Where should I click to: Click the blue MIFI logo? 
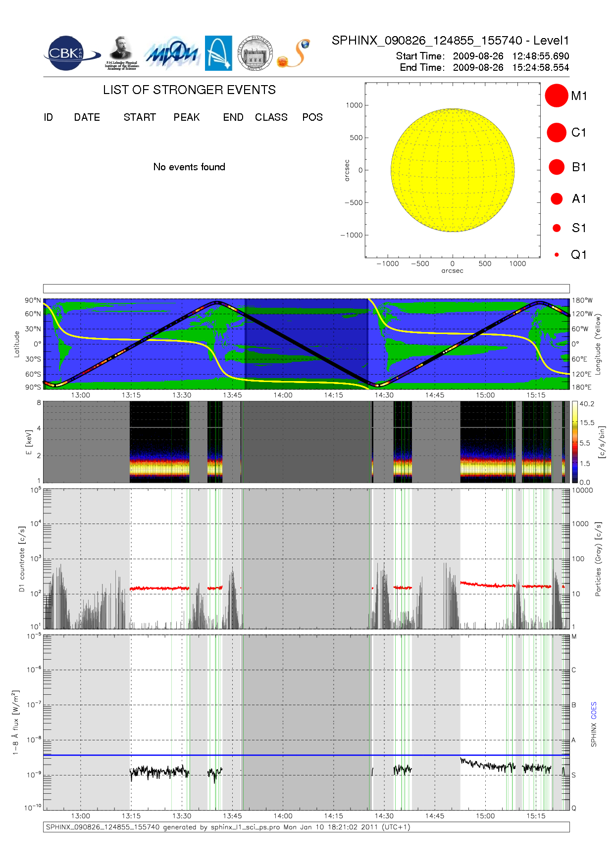(x=171, y=53)
